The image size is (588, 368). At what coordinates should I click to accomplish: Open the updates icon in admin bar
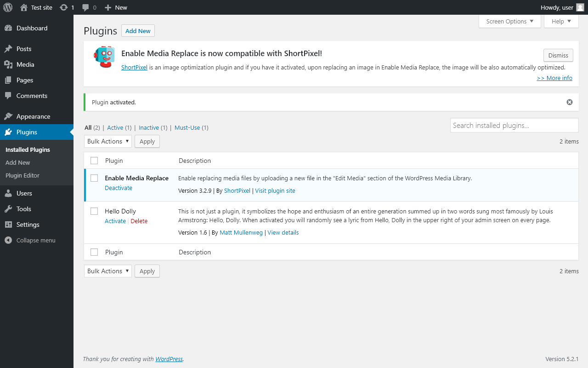(64, 7)
